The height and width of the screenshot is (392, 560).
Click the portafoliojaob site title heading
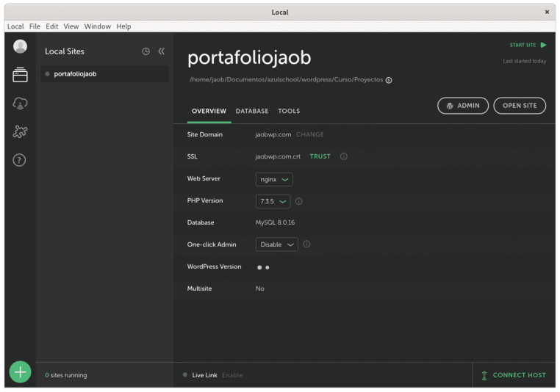pyautogui.click(x=249, y=57)
